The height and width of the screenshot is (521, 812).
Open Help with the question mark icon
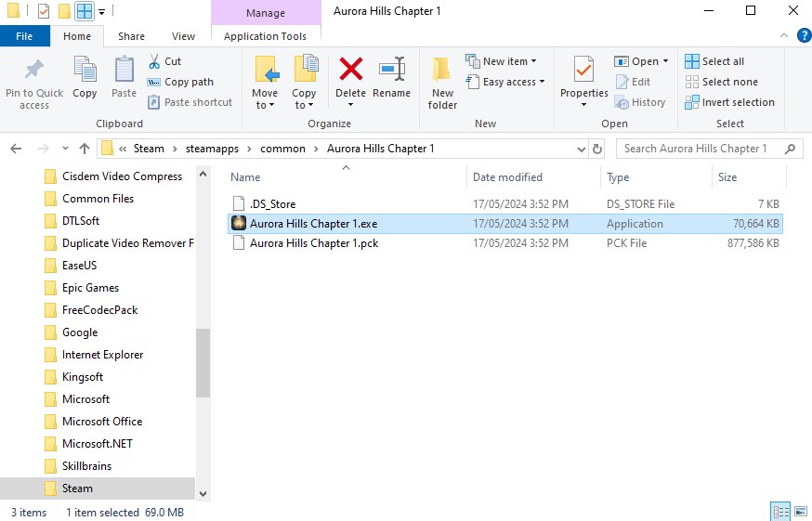click(804, 35)
